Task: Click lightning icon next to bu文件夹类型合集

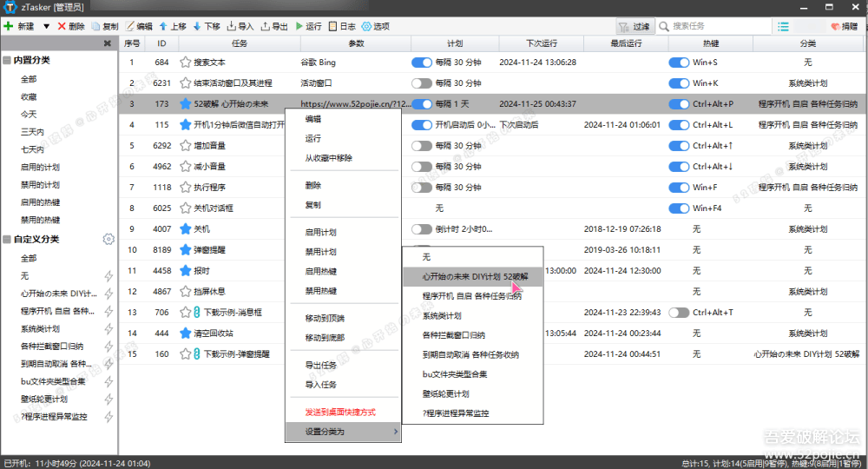Action: [x=109, y=381]
